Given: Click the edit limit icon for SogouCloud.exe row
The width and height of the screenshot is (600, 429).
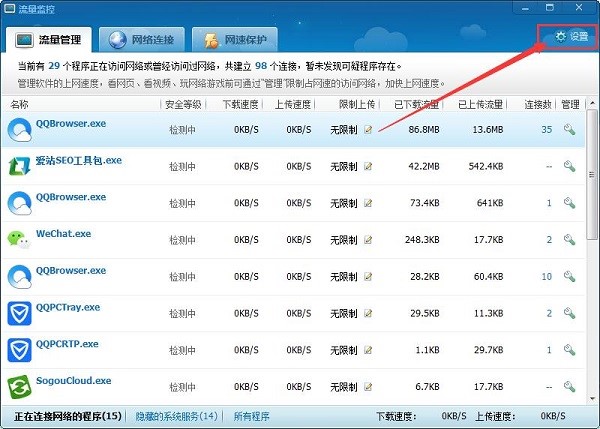Looking at the screenshot, I should pyautogui.click(x=368, y=387).
